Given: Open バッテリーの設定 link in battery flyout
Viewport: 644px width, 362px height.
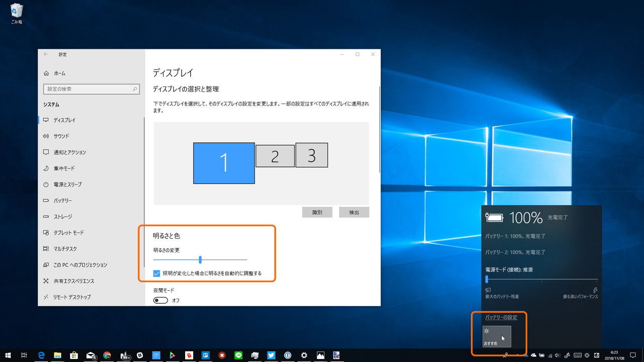Looking at the screenshot, I should pyautogui.click(x=500, y=317).
